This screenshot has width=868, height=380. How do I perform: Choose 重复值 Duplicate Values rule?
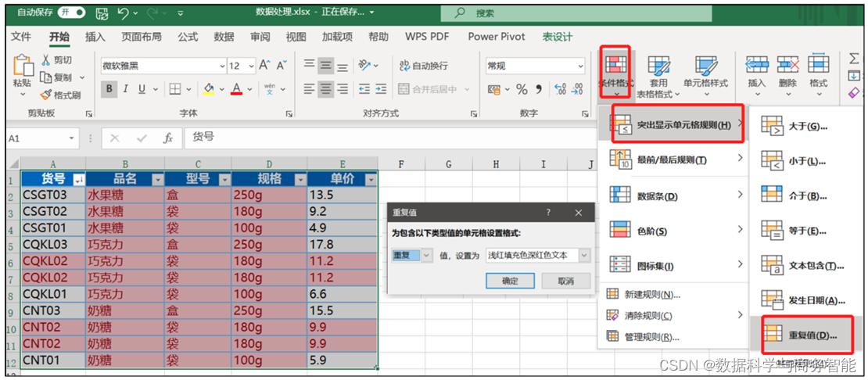pyautogui.click(x=806, y=335)
